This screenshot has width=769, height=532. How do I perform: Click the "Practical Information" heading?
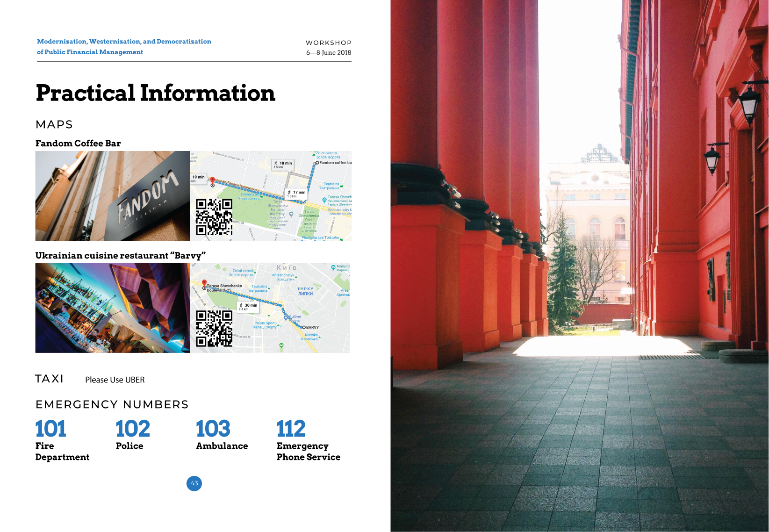coord(155,93)
